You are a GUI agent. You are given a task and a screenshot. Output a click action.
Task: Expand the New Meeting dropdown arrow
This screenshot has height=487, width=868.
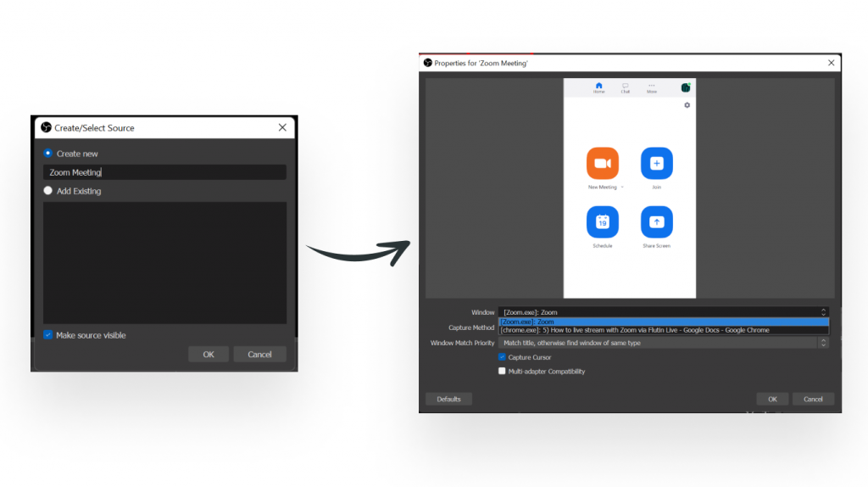(x=622, y=188)
